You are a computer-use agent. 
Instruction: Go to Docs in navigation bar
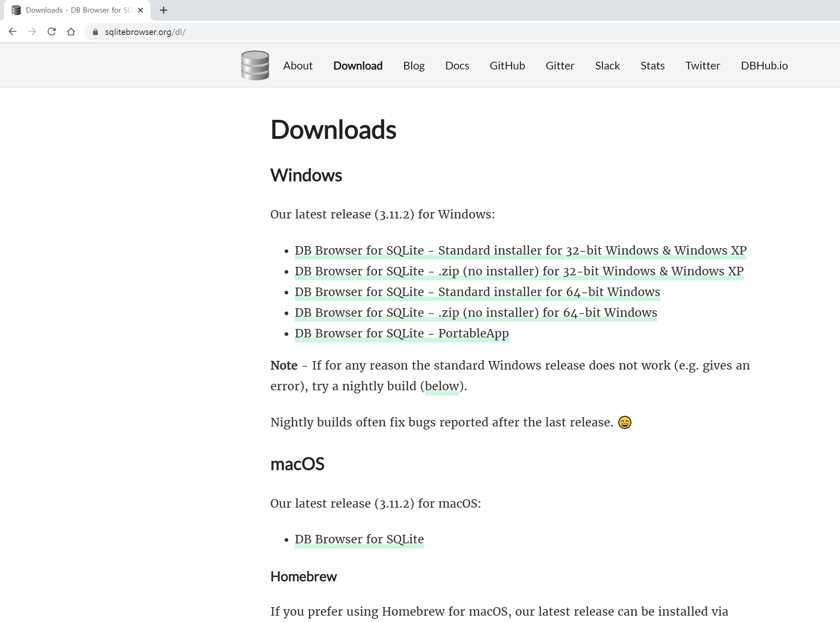(x=457, y=65)
